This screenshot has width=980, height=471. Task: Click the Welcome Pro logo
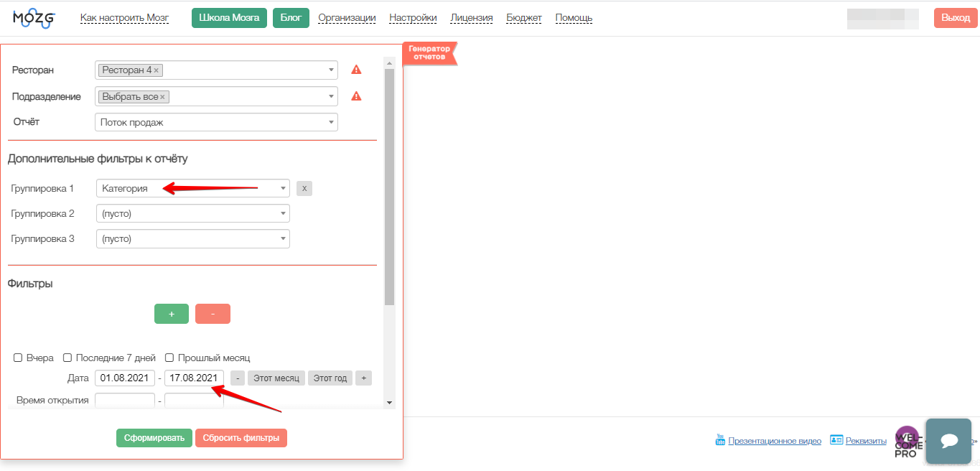tap(908, 442)
